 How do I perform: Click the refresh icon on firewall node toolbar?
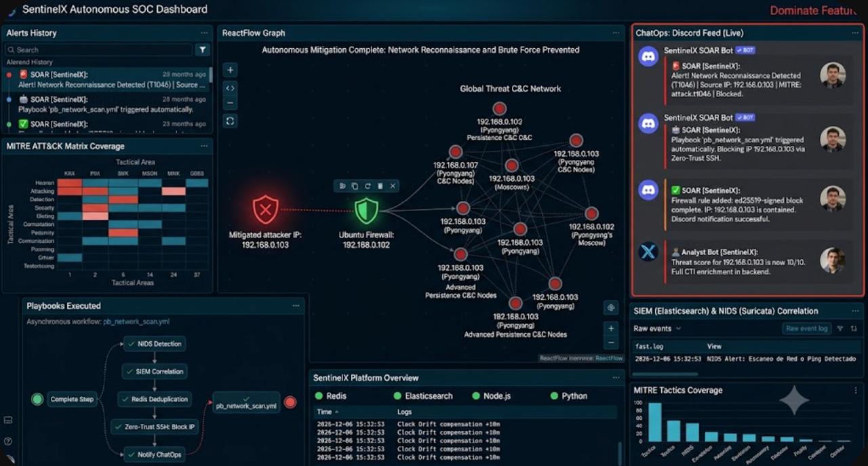pyautogui.click(x=368, y=186)
